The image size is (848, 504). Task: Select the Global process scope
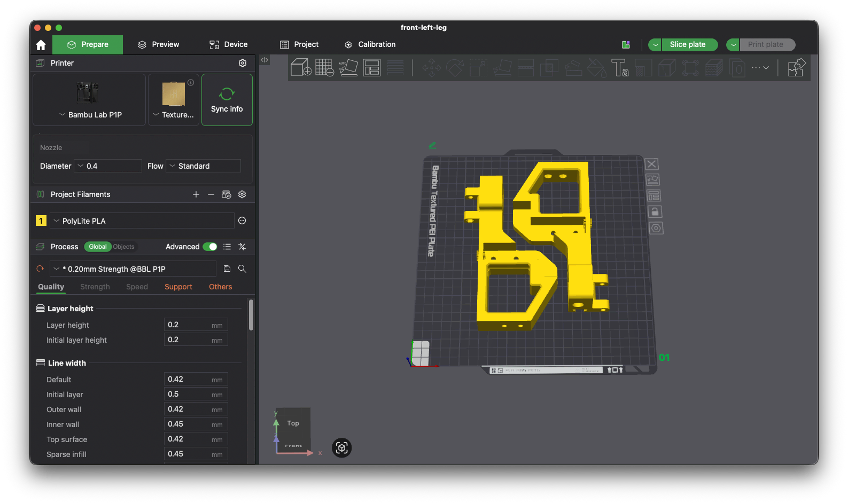(97, 247)
